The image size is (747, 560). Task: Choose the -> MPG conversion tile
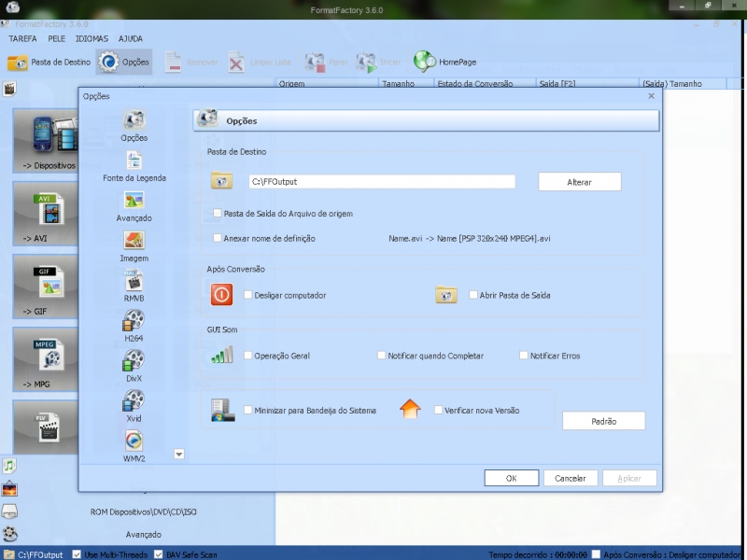coord(46,359)
